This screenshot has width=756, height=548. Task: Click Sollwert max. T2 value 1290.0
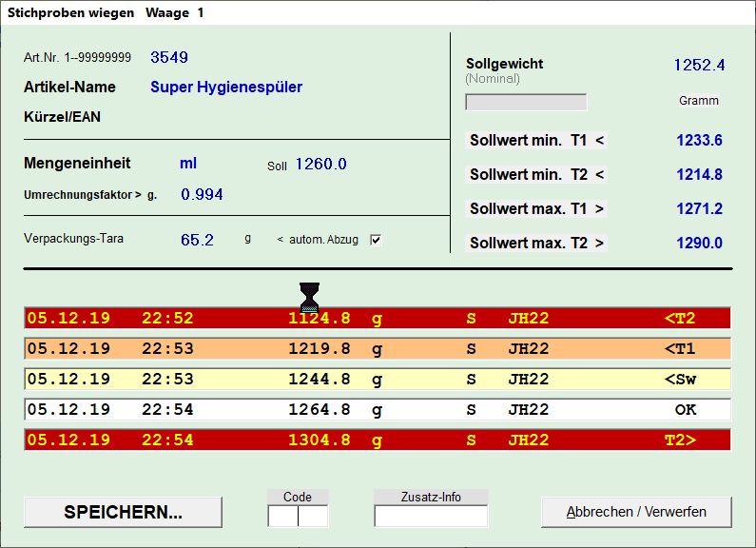[x=699, y=244]
